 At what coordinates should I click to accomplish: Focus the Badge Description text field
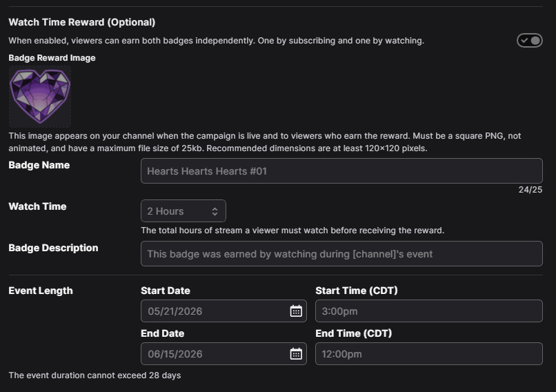[x=341, y=254]
